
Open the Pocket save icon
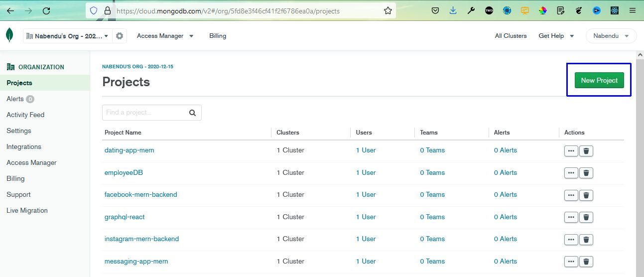(x=435, y=10)
